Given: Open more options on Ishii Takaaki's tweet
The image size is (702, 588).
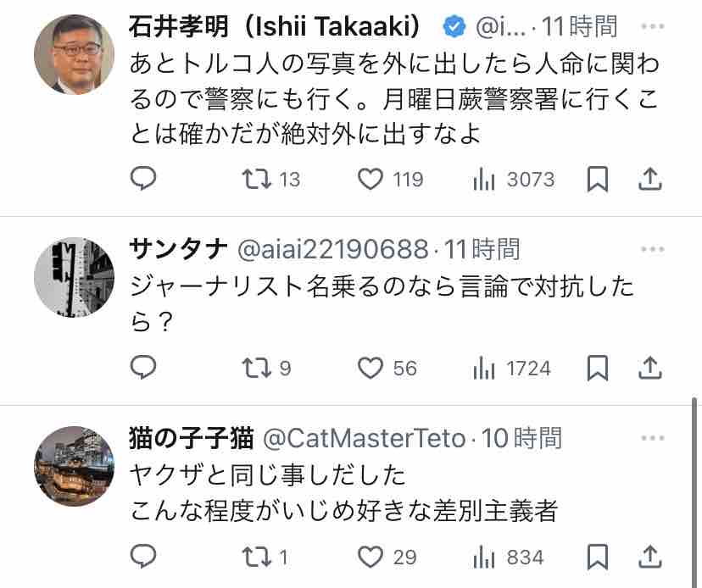Looking at the screenshot, I should point(652,26).
